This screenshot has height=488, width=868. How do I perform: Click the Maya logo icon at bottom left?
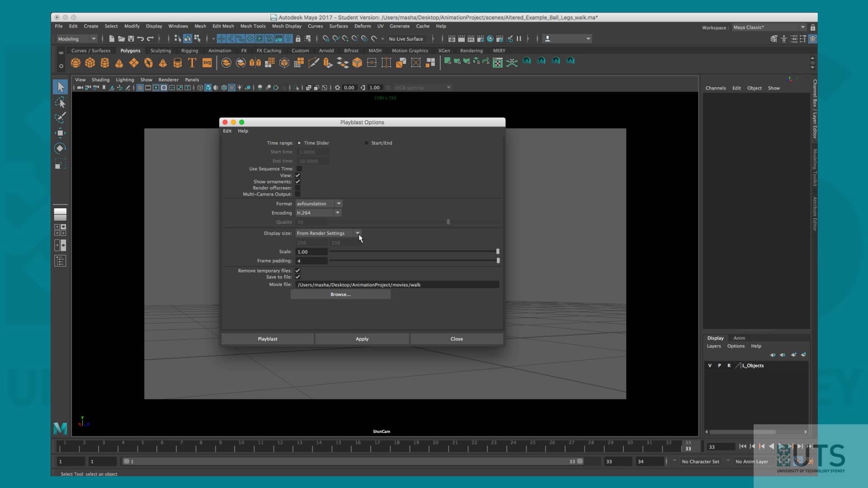click(x=60, y=428)
